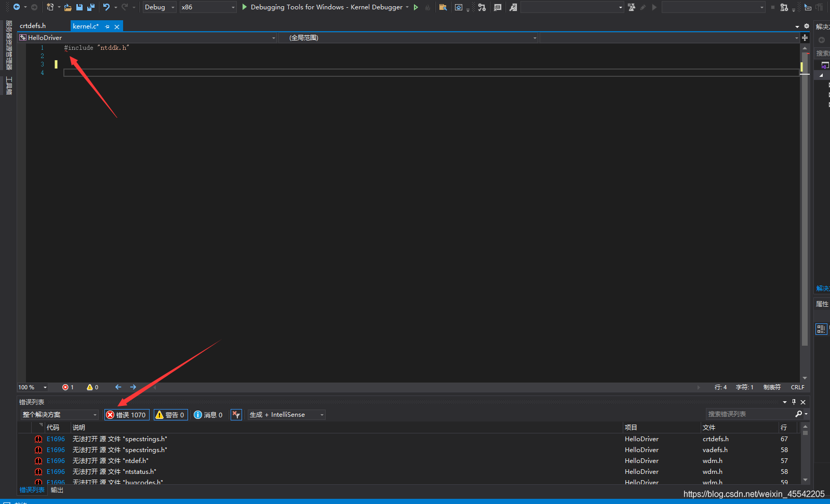The width and height of the screenshot is (830, 504).
Task: Open the 工具箱 toolbox side tab
Action: point(9,86)
